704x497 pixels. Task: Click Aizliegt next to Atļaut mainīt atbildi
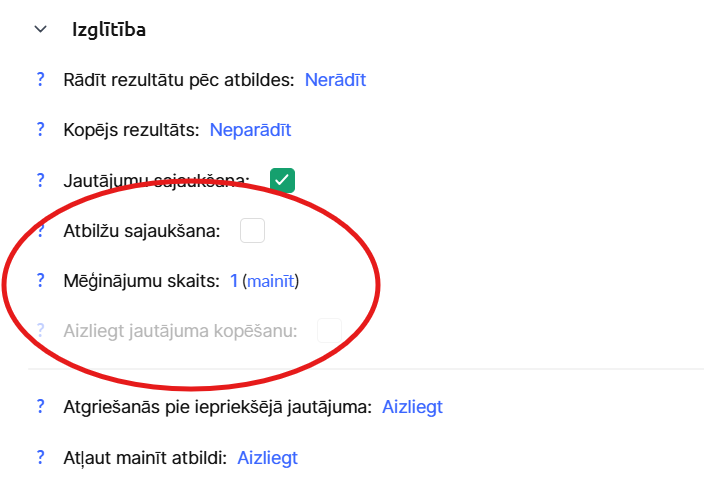tap(267, 458)
